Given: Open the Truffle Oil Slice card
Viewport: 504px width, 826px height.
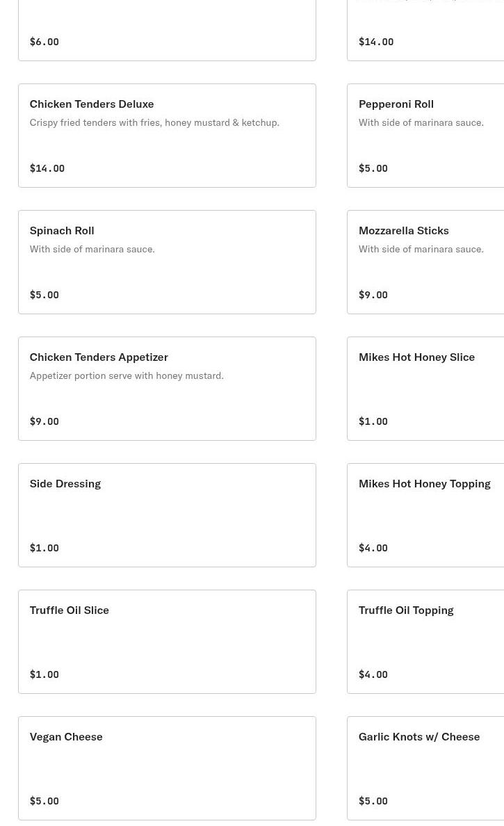Looking at the screenshot, I should 167,641.
